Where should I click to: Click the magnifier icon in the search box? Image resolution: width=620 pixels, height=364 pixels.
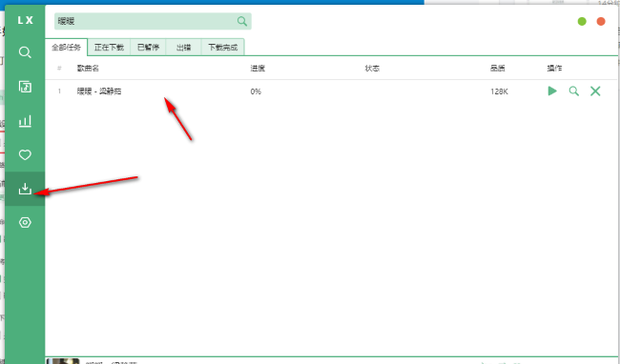[242, 21]
